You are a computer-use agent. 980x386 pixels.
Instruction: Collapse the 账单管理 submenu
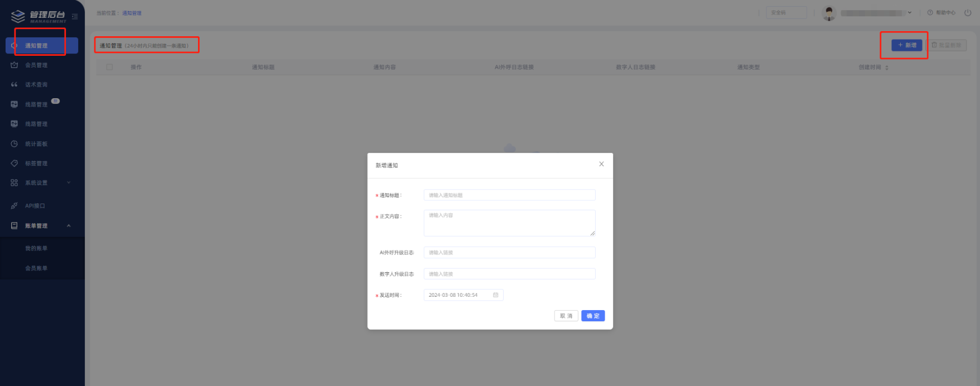(69, 226)
